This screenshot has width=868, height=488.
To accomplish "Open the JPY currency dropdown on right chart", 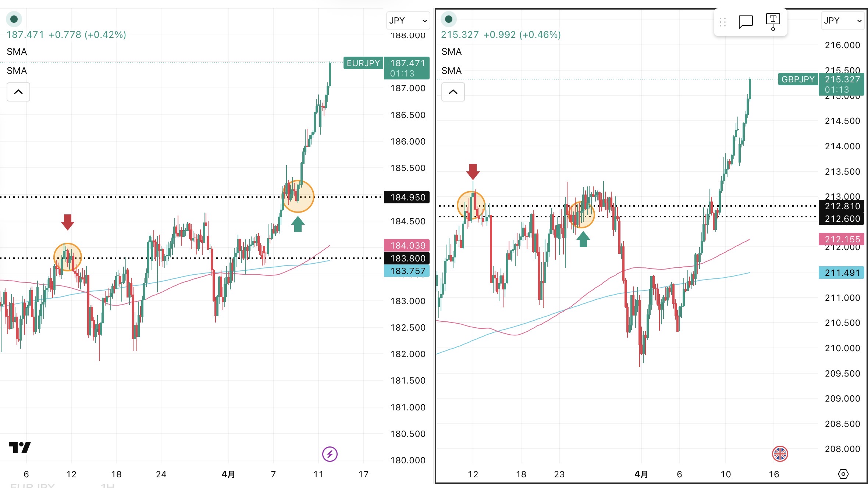I will tap(842, 21).
